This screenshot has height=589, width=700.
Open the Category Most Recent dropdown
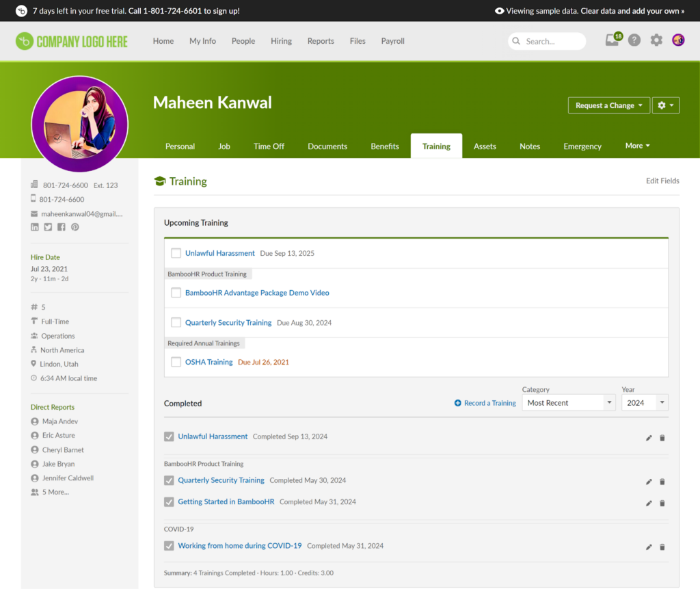point(569,403)
